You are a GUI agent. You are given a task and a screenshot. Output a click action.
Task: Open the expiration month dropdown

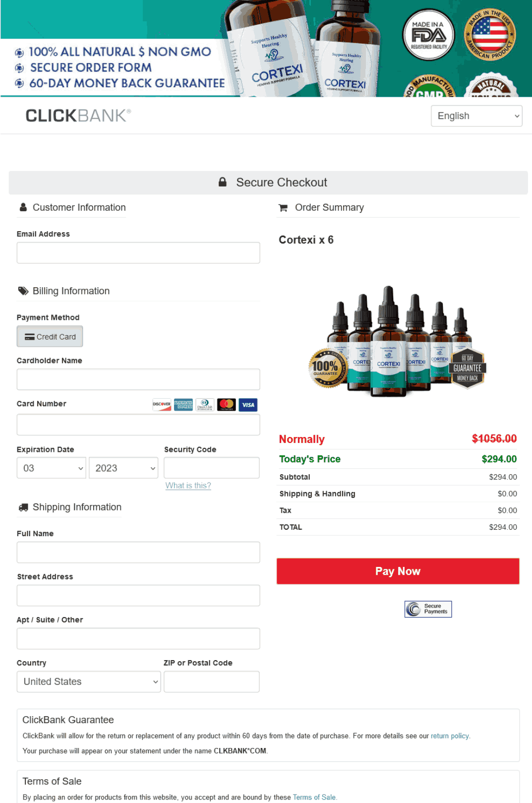coord(51,468)
